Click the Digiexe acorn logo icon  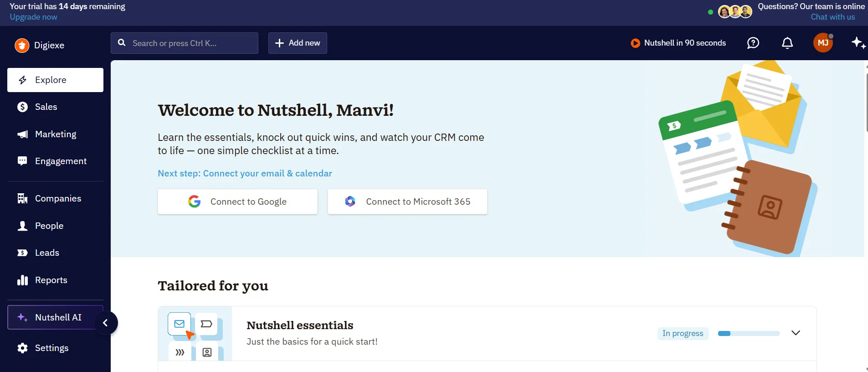tap(22, 45)
